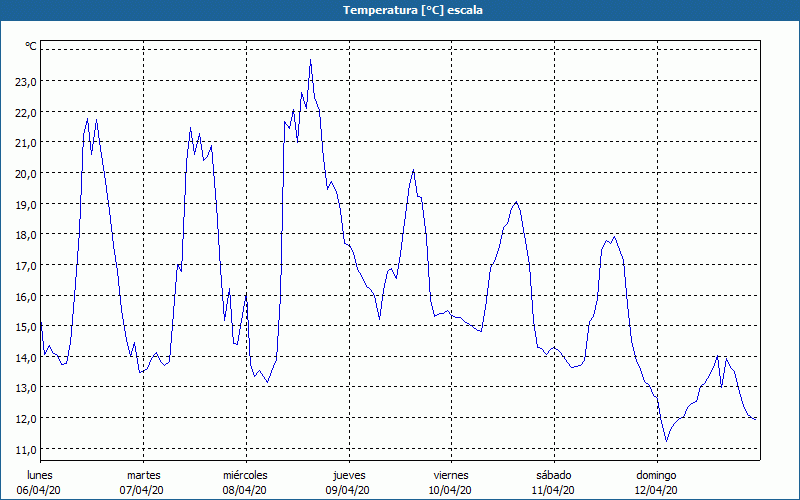Click the 'jueves' day label

click(349, 475)
